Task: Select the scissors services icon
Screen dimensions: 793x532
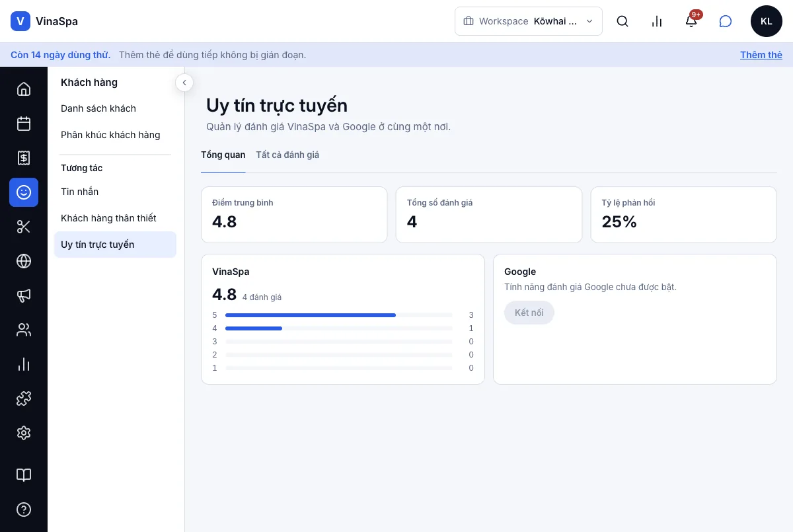Action: 24,227
